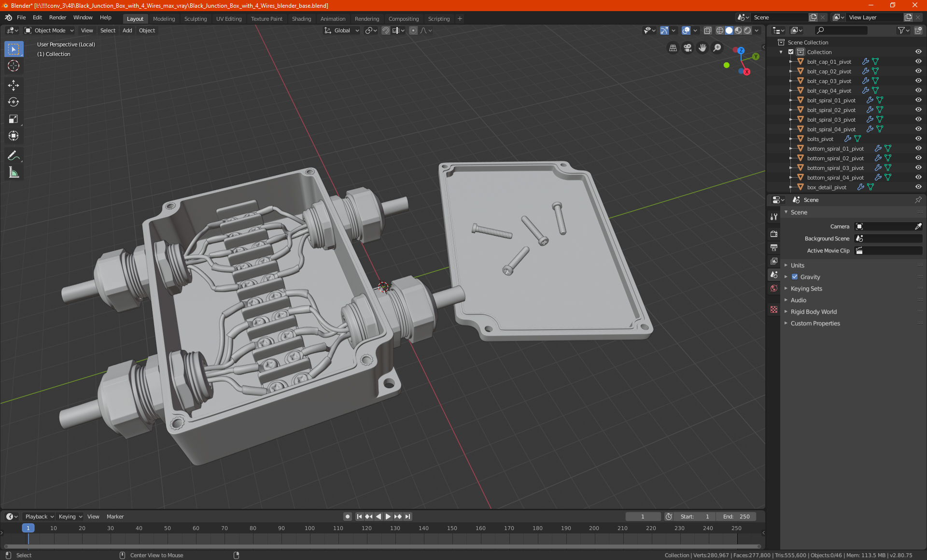Image resolution: width=927 pixels, height=560 pixels.
Task: Activate the Annotate pencil tool
Action: click(x=14, y=155)
